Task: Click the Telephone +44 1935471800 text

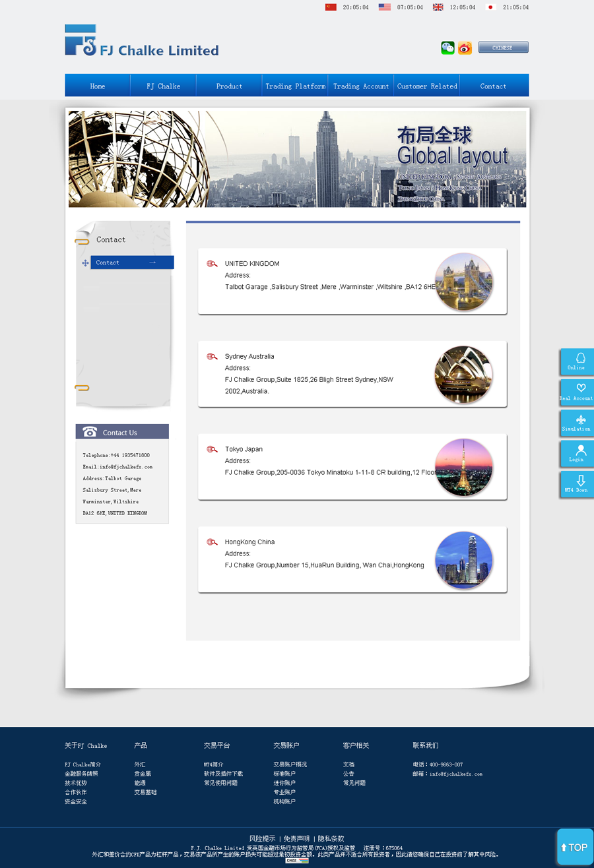Action: pos(116,455)
